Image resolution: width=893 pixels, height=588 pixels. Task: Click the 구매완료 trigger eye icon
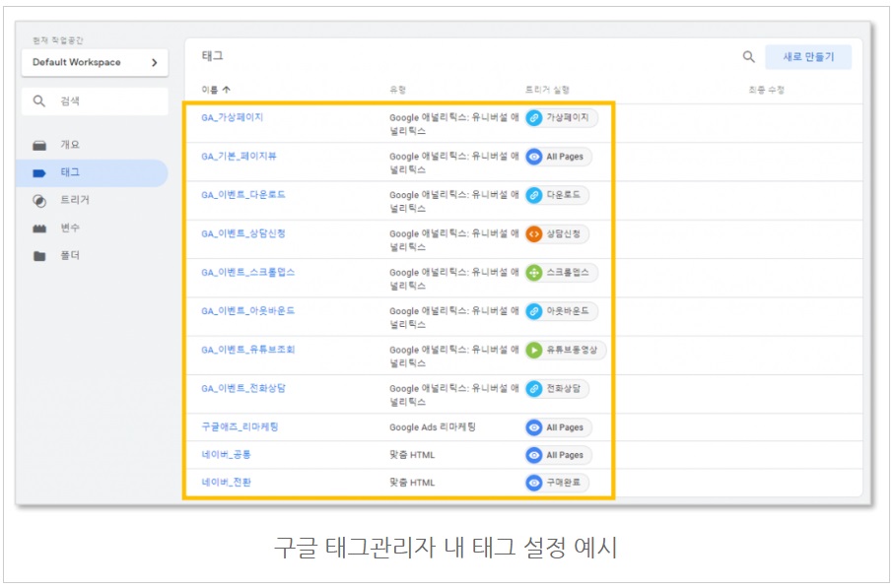coord(533,483)
